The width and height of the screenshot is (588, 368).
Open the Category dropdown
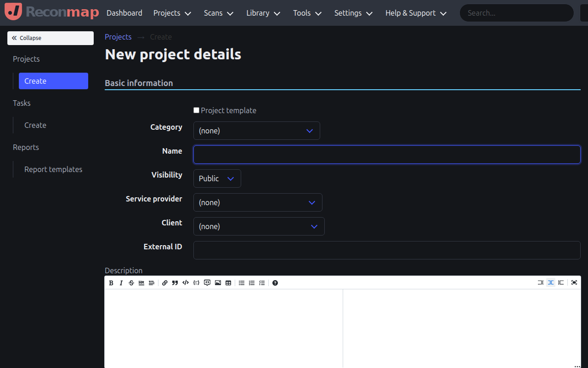[256, 131]
